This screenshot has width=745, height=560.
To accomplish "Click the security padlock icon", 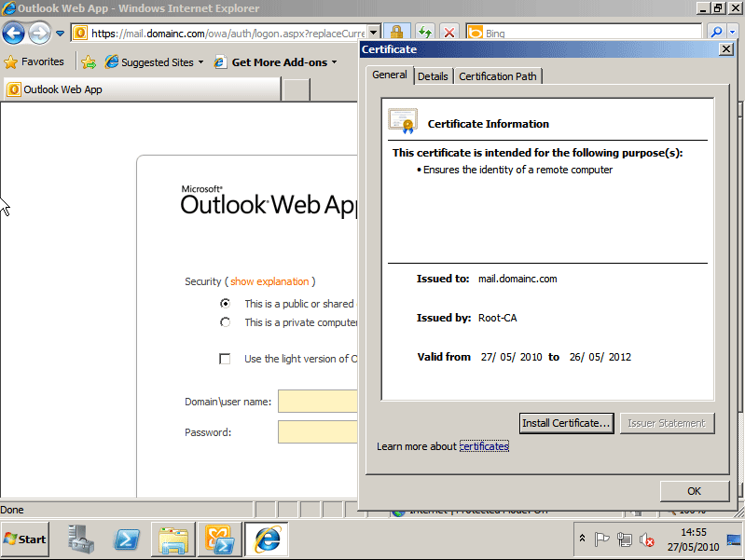I will 396,33.
